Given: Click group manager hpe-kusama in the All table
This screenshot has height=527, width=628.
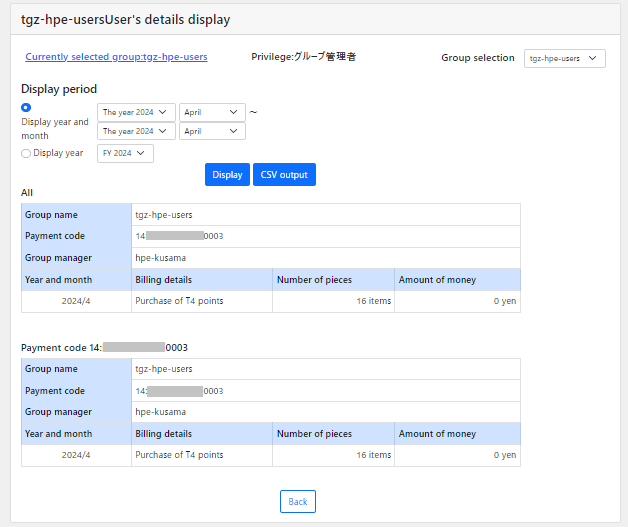Looking at the screenshot, I should (161, 257).
